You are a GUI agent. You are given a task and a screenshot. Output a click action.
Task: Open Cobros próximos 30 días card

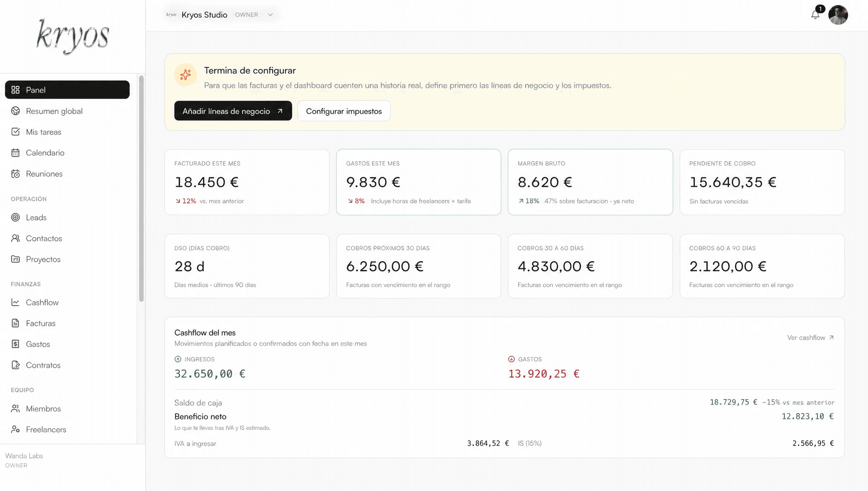[x=419, y=266]
